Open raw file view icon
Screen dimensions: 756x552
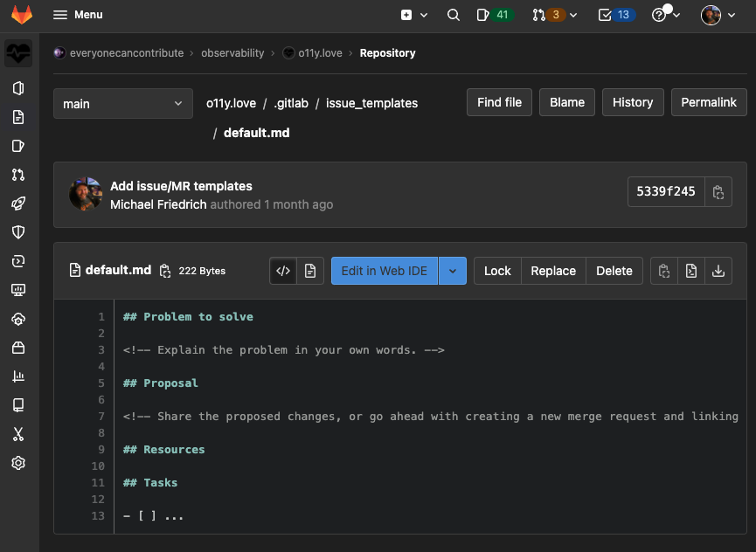(691, 271)
